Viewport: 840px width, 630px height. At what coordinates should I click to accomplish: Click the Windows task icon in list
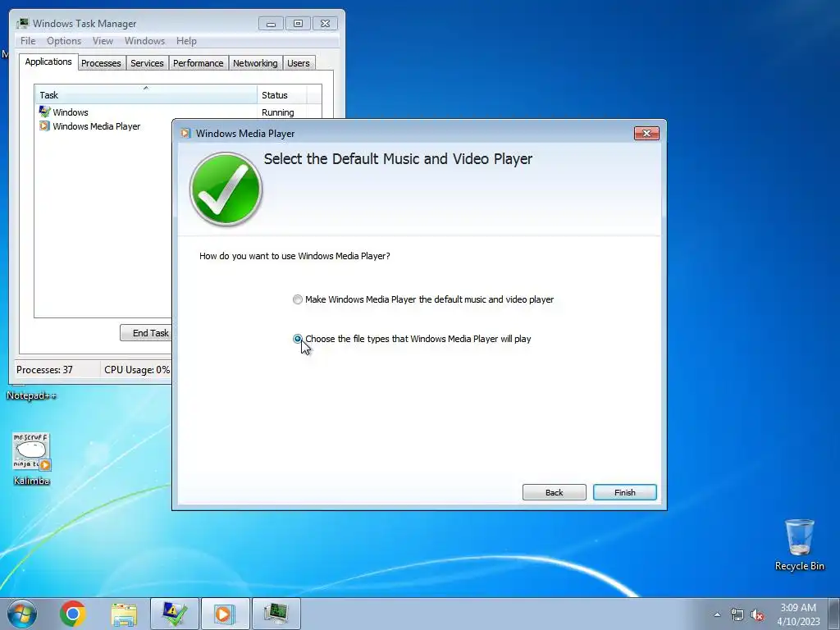click(x=44, y=112)
